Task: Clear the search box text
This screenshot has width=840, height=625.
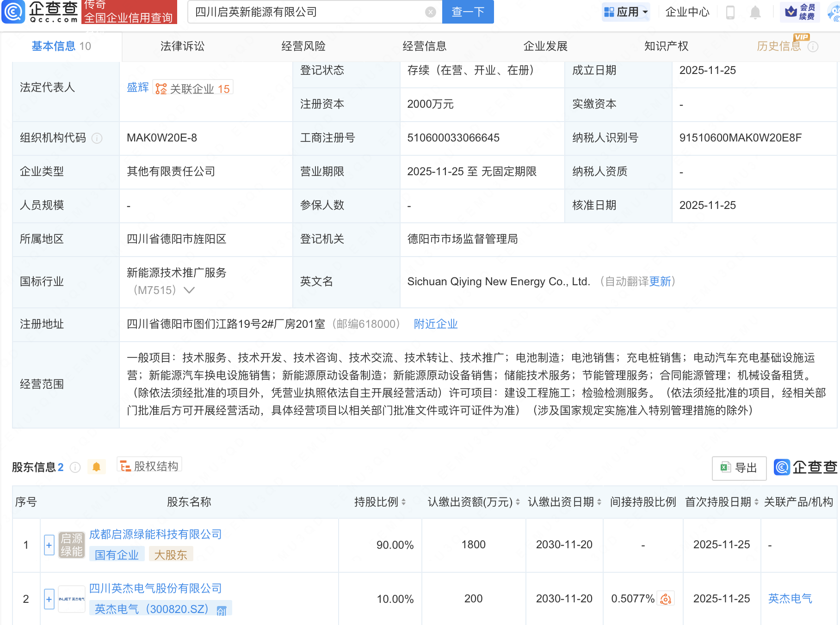Action: coord(430,12)
